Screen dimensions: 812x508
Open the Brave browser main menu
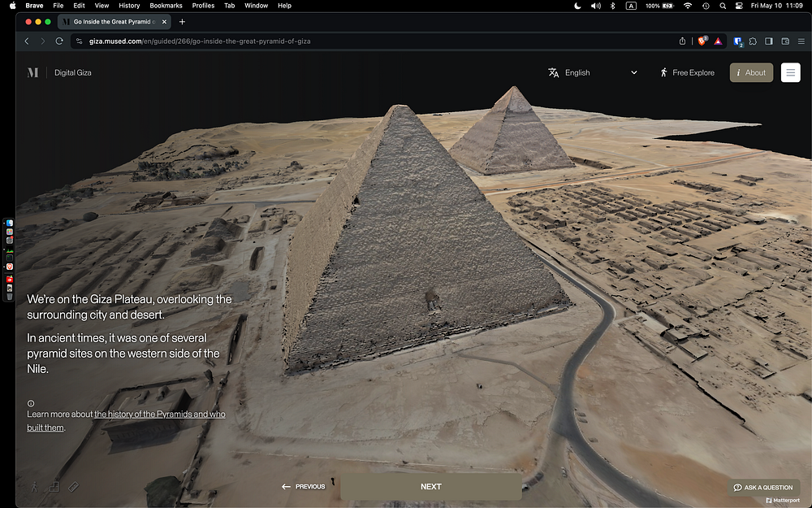tap(801, 41)
